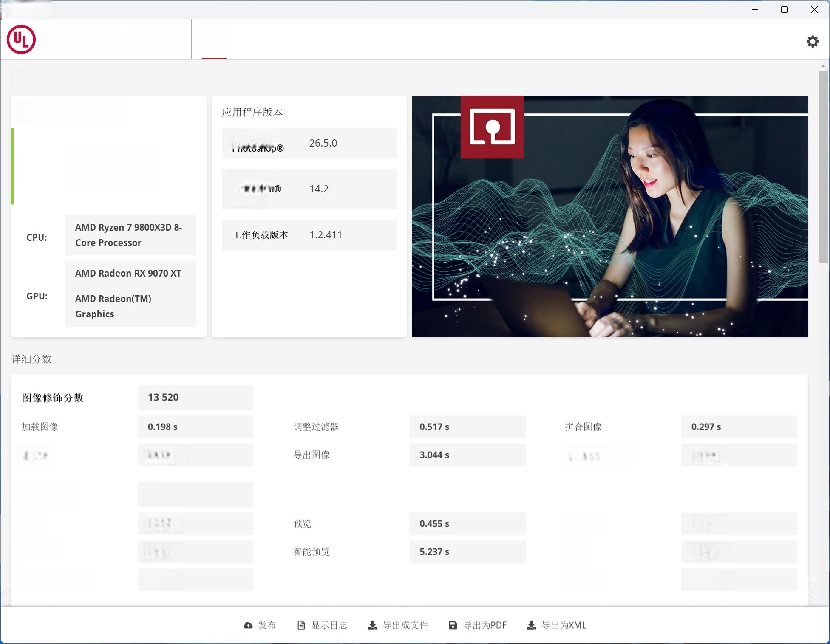Click the 13 520 score value

point(163,398)
